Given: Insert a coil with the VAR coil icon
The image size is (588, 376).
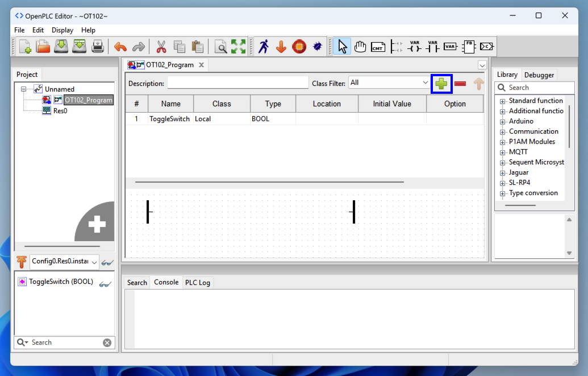Looking at the screenshot, I should pyautogui.click(x=414, y=47).
